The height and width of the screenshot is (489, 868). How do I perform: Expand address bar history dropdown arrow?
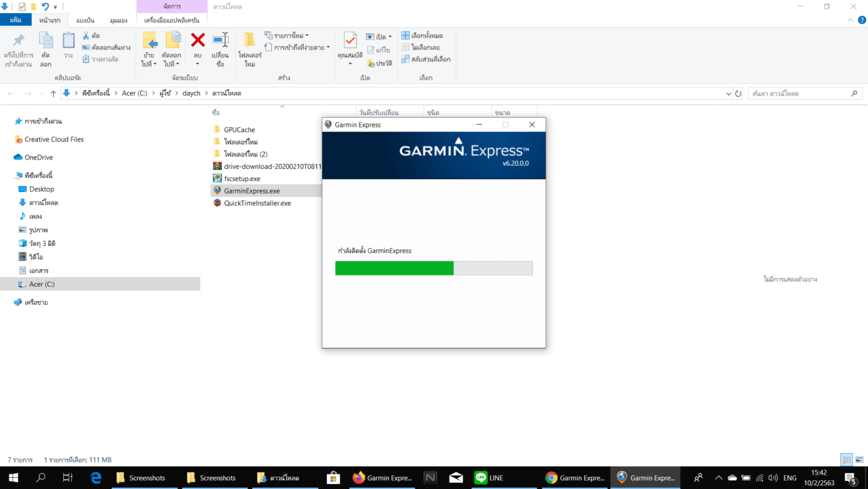[728, 94]
